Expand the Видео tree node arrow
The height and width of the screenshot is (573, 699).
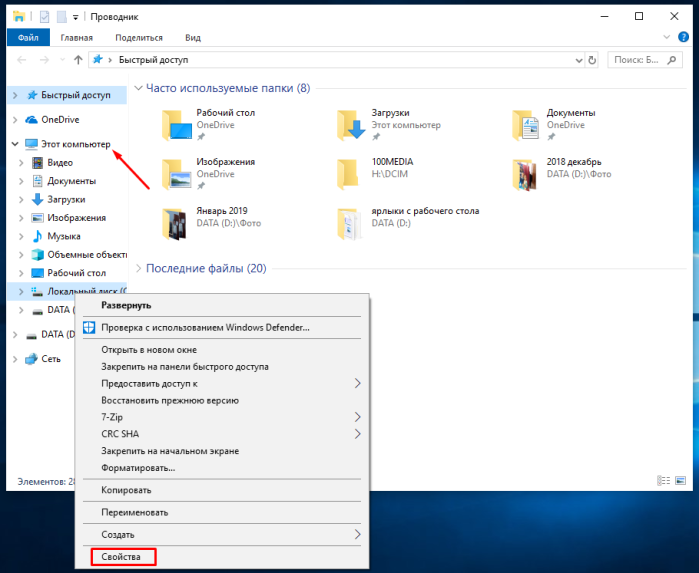click(x=21, y=163)
